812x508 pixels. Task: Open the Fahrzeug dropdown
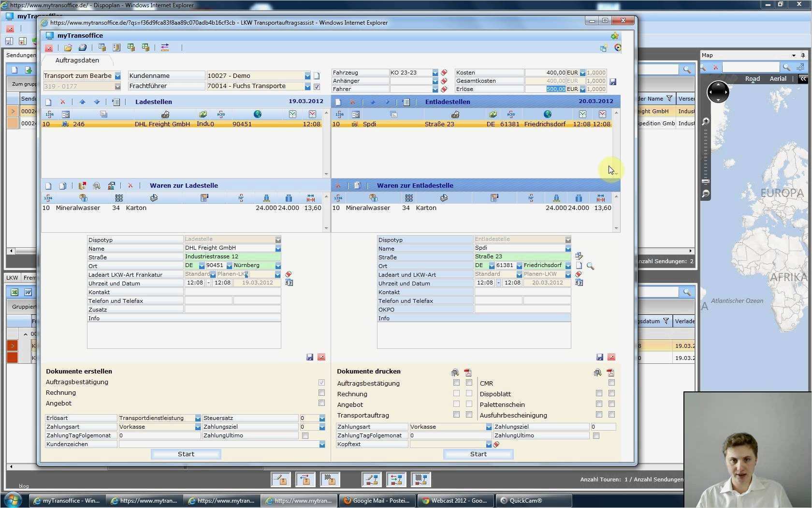[435, 73]
